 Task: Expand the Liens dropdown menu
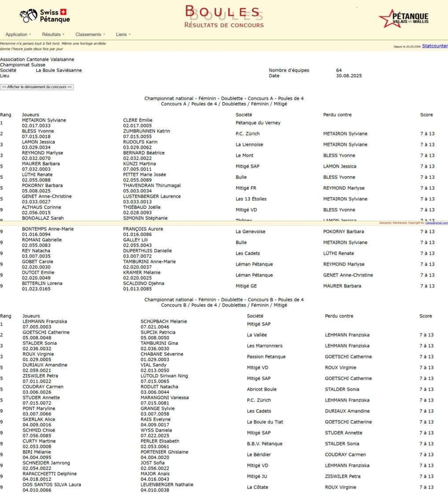click(x=123, y=34)
